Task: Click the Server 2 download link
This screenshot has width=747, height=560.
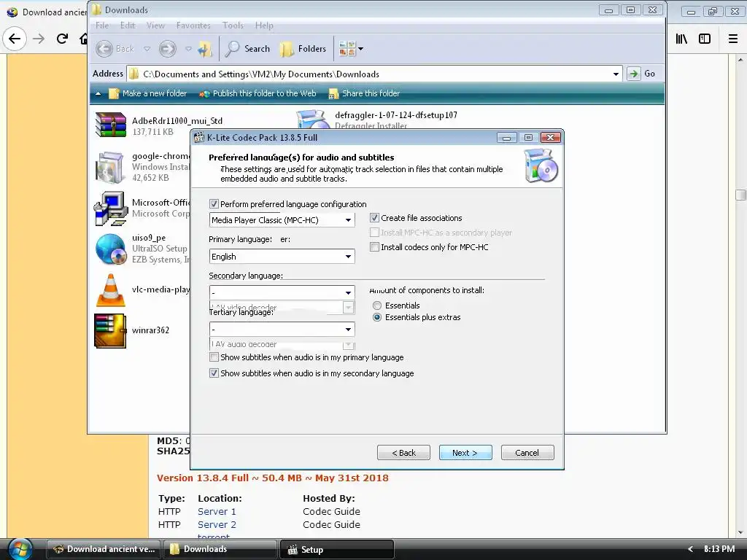Action: tap(217, 524)
